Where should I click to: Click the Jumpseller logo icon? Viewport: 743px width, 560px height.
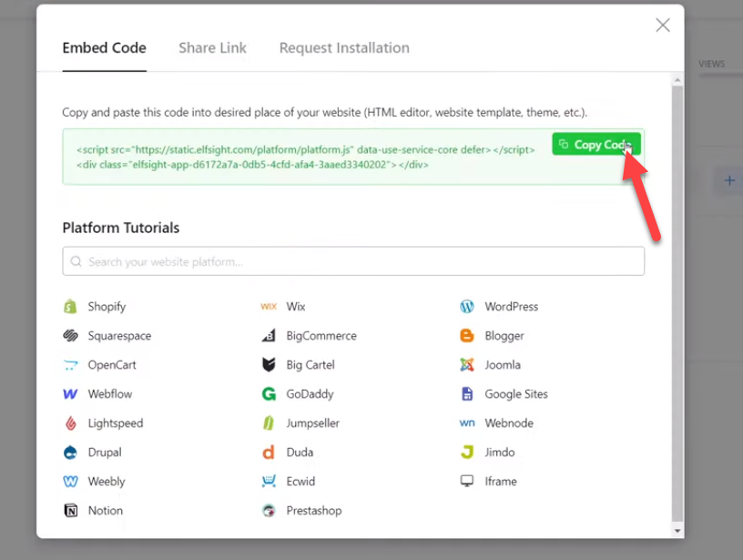coord(269,423)
